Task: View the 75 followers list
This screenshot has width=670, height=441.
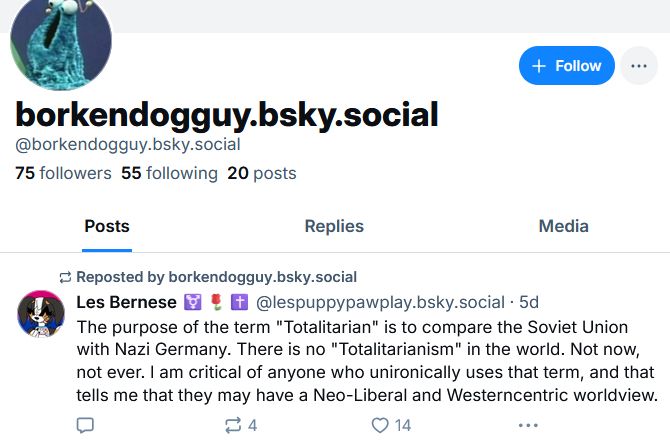Action: point(63,173)
